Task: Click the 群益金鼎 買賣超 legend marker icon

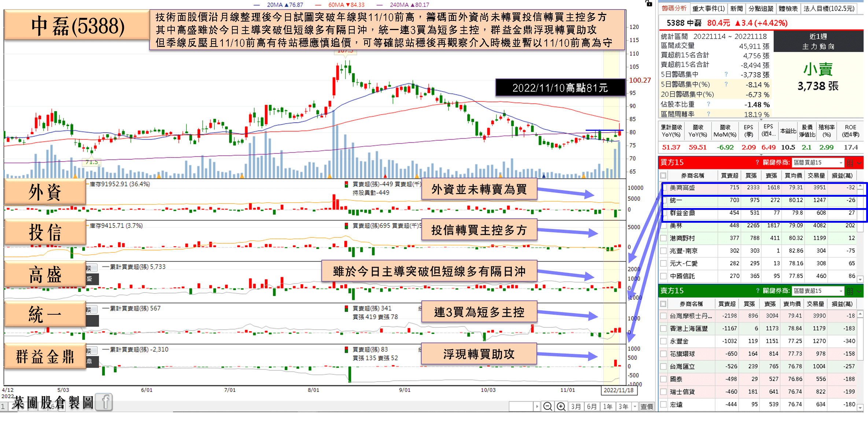Action: 346,349
